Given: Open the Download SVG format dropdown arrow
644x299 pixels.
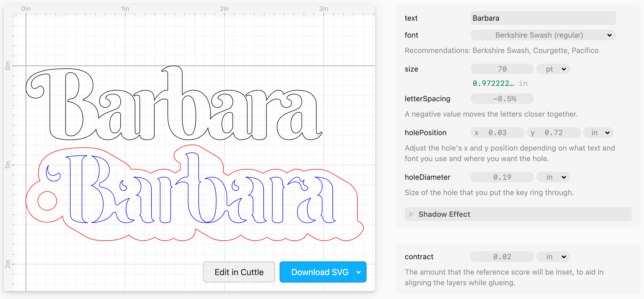Looking at the screenshot, I should coord(359,272).
